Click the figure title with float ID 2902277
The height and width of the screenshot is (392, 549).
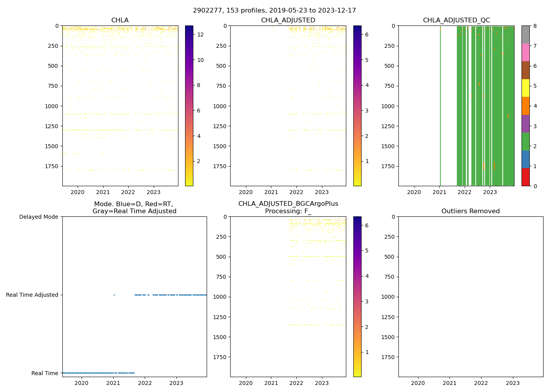tap(274, 11)
